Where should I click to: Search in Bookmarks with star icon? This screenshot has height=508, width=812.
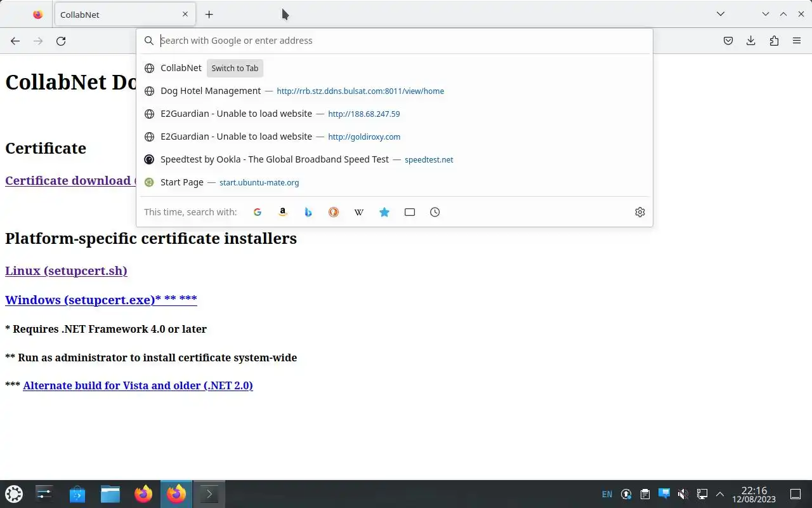[384, 212]
